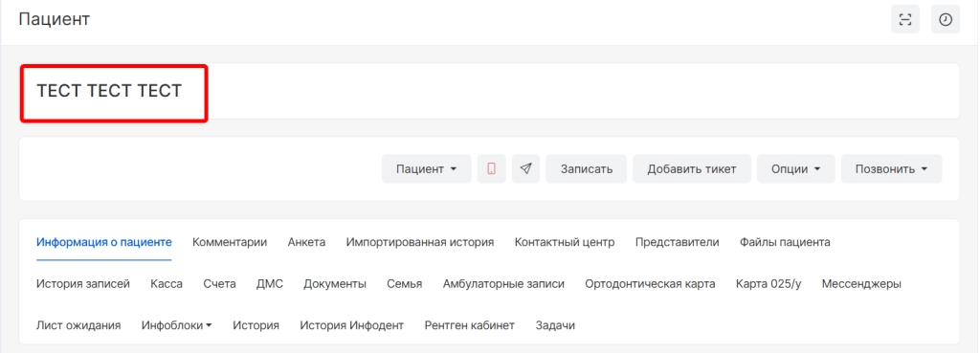Viewport: 980px width, 353px height.
Task: Open the Инфоблоки dropdown tab
Action: coord(176,325)
